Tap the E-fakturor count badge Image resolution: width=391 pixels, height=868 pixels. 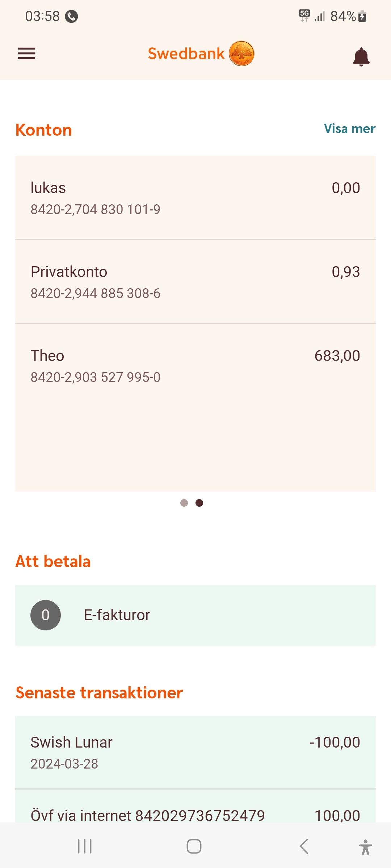point(46,615)
